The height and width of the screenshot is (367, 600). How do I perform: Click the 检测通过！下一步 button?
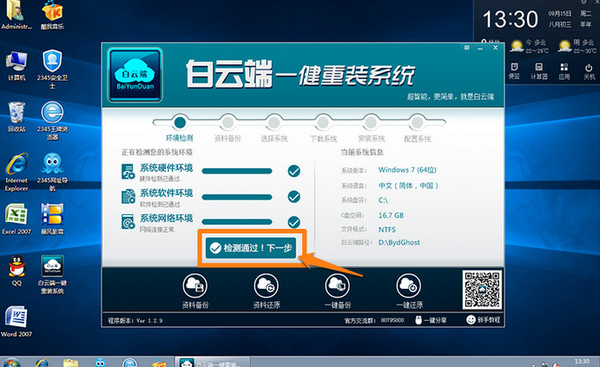(251, 248)
